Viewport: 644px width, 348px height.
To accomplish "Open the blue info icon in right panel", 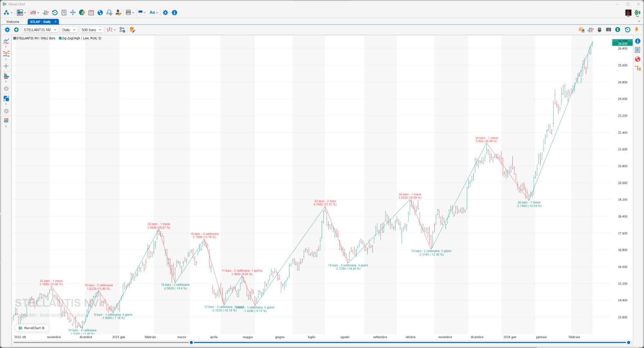I will click(x=638, y=41).
